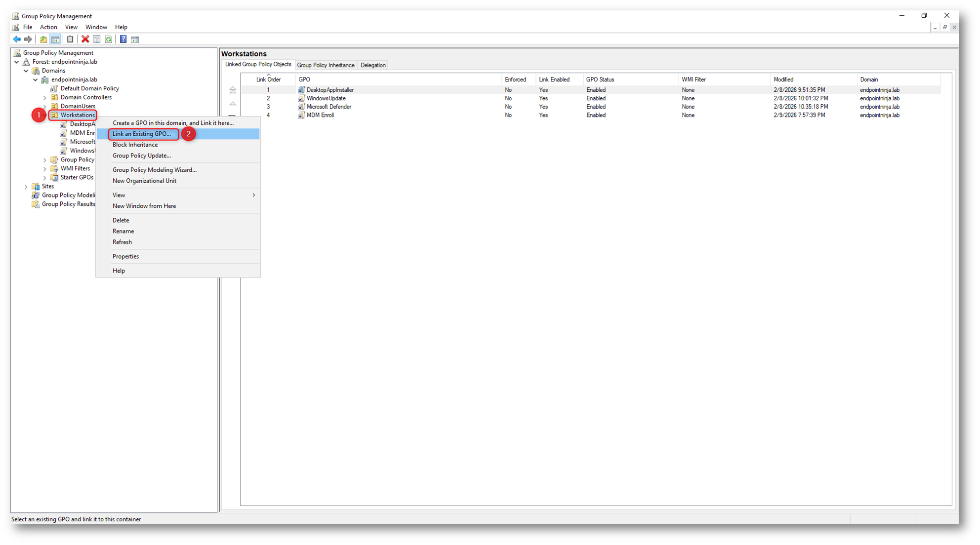
Task: Select Default Domain Policy tree item
Action: pos(89,88)
